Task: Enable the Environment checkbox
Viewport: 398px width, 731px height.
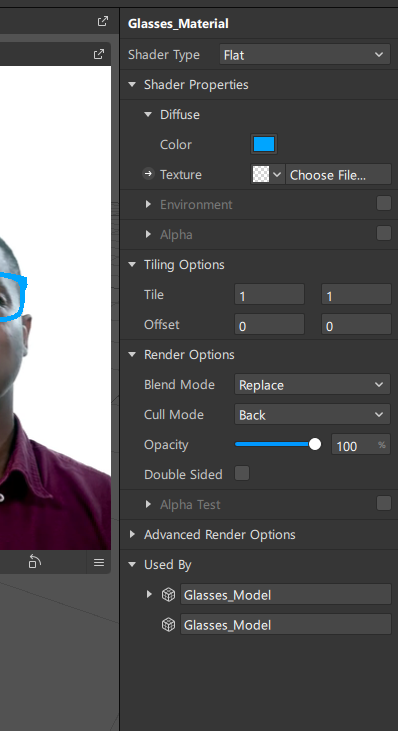Action: [x=384, y=203]
